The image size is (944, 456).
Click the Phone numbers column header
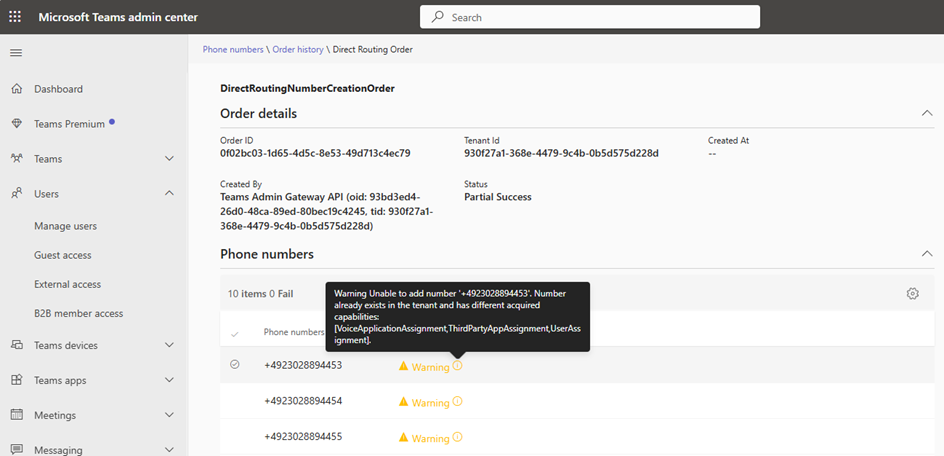[x=294, y=332]
